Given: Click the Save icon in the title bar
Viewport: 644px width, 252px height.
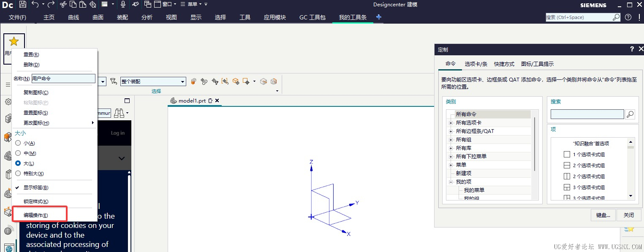Looking at the screenshot, I should [x=23, y=5].
